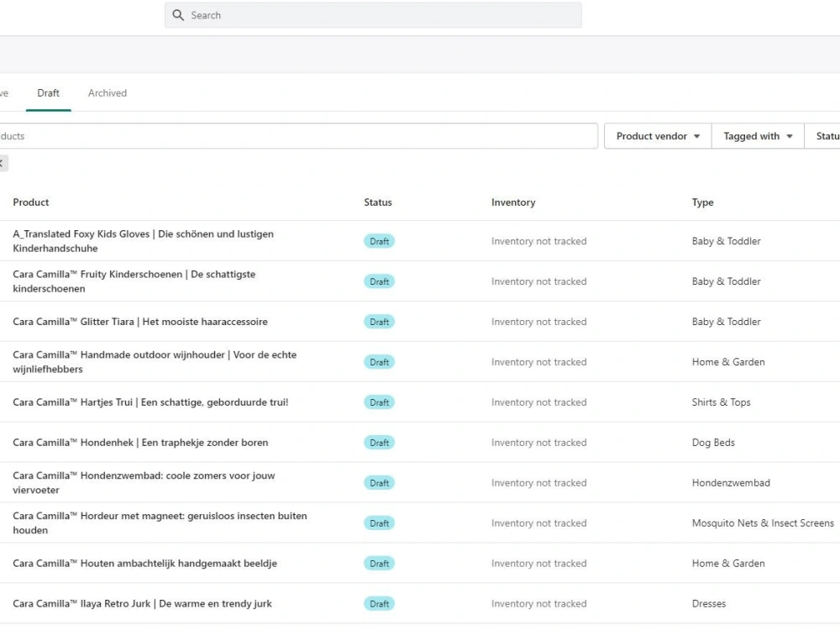
Task: Click Inventory not tracked in Glitter Tiara row
Action: [x=539, y=322]
